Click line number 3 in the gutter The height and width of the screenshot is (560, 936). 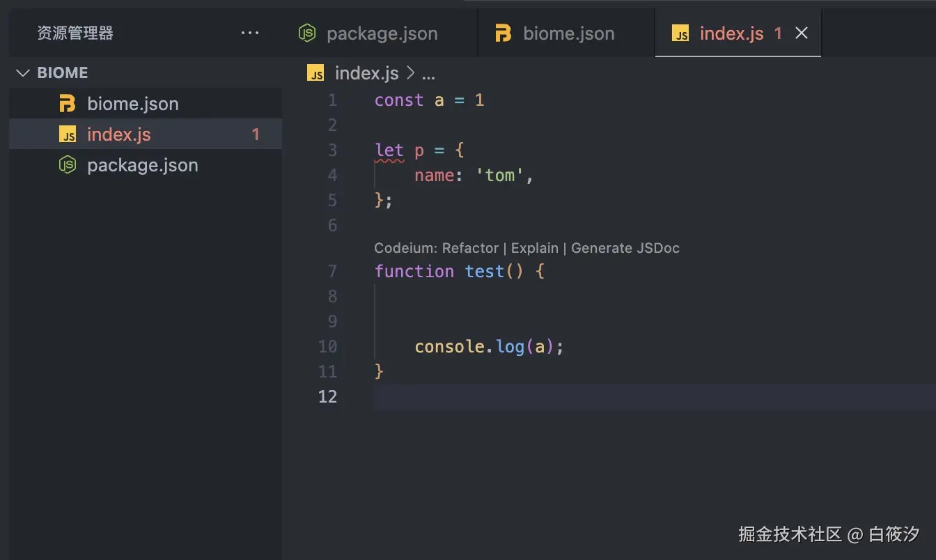click(x=332, y=150)
